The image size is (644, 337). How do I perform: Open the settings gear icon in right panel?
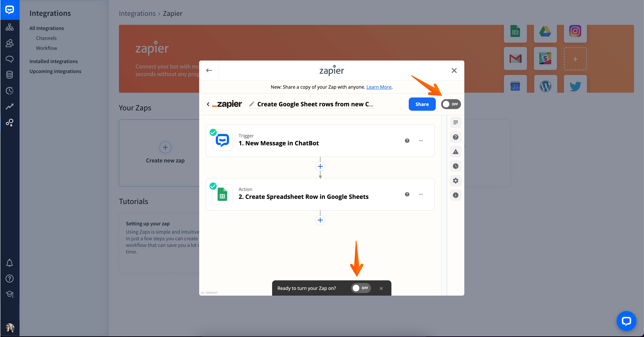tap(455, 181)
